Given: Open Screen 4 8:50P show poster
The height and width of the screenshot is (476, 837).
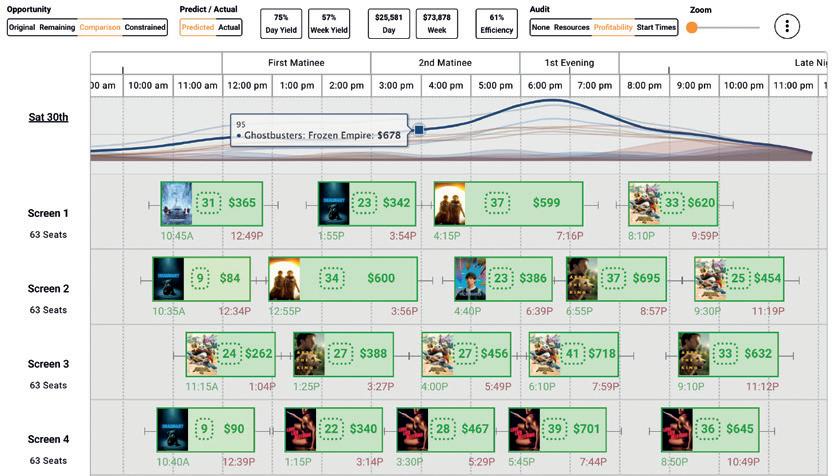Looking at the screenshot, I should [677, 430].
